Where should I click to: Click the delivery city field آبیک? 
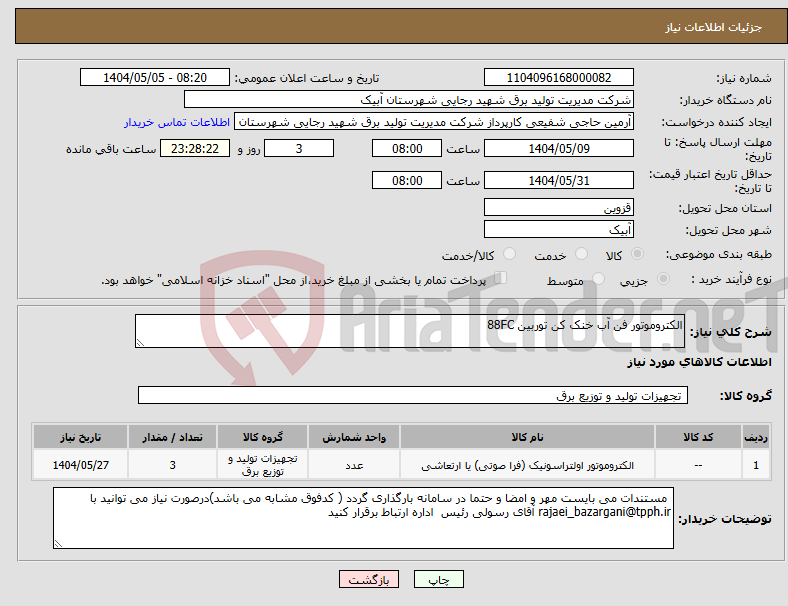(x=559, y=230)
